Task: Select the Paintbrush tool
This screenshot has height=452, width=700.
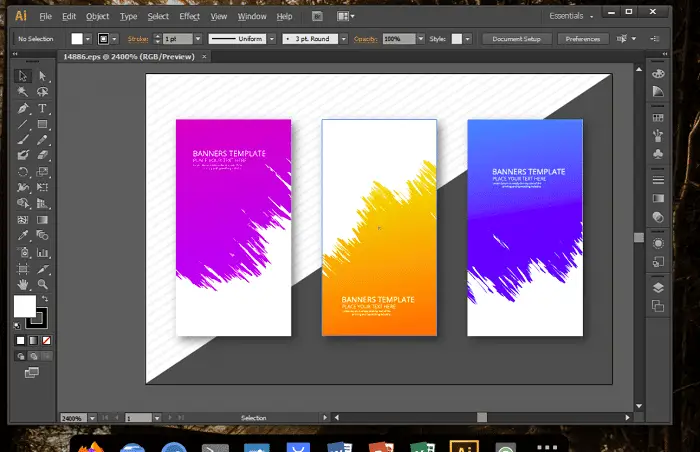Action: click(22, 140)
